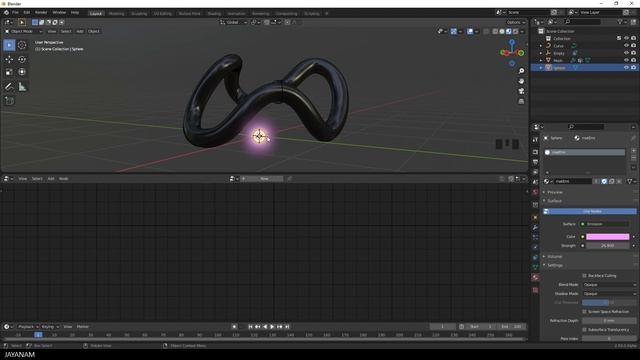The image size is (640, 360).
Task: Switch to the Shading workspace tab
Action: [x=214, y=13]
